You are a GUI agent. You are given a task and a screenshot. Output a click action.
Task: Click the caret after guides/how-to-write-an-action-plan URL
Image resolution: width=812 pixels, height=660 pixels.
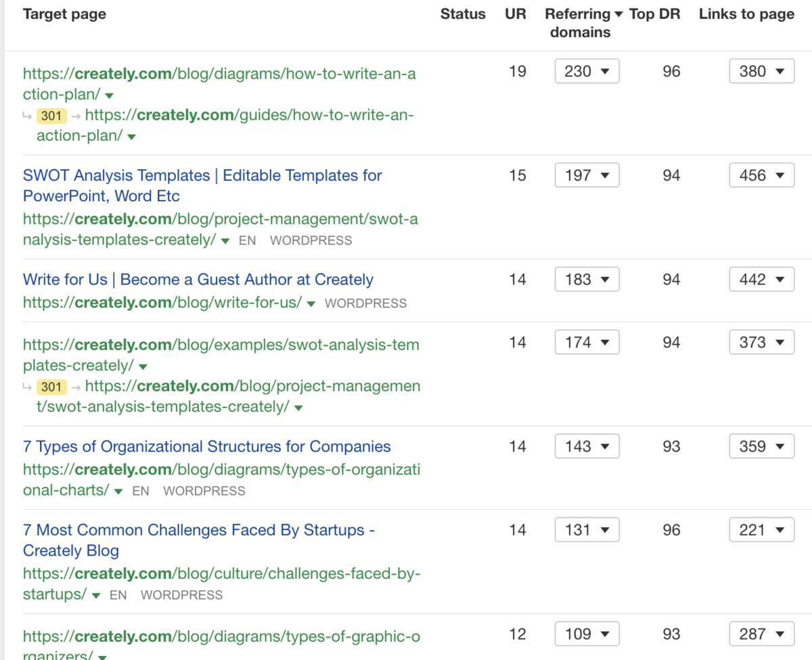(131, 137)
